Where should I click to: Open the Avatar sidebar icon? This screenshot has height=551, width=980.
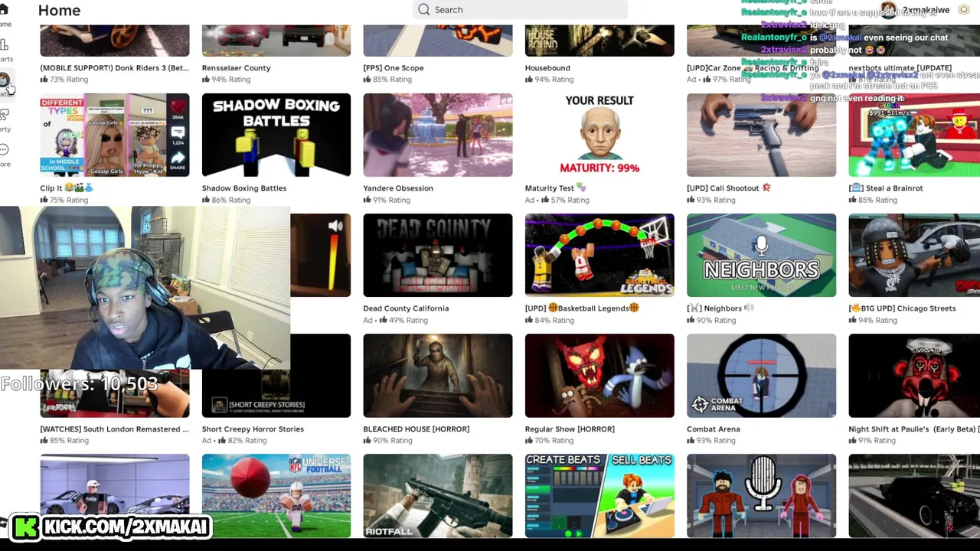point(5,80)
